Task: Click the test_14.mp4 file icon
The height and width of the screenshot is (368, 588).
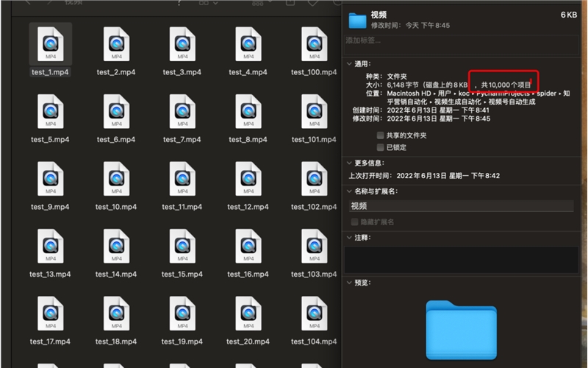Action: pos(116,246)
